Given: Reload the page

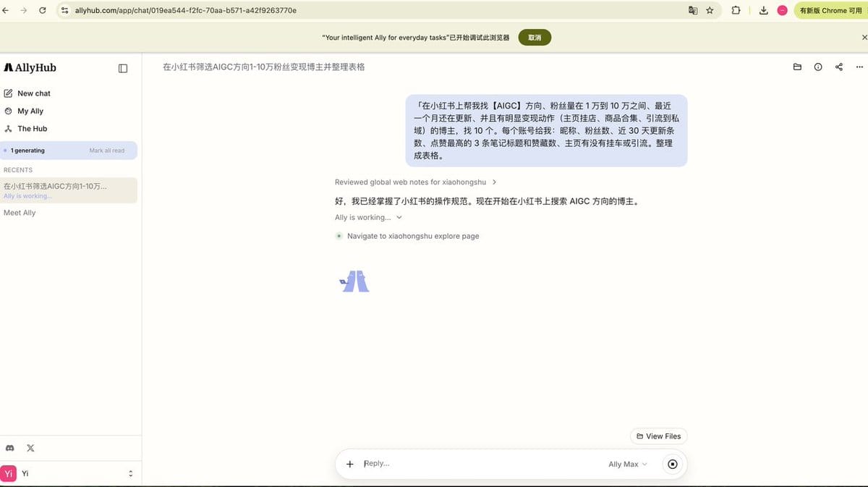Looking at the screenshot, I should click(x=43, y=10).
